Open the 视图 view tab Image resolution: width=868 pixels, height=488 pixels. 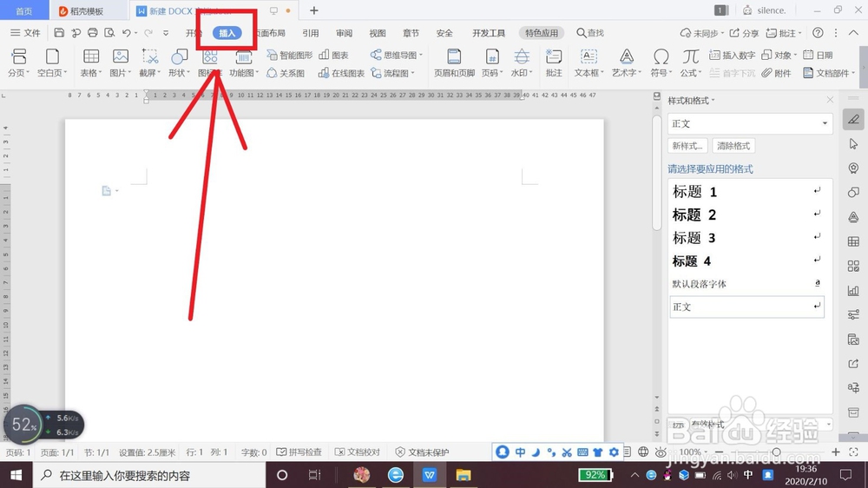(377, 33)
